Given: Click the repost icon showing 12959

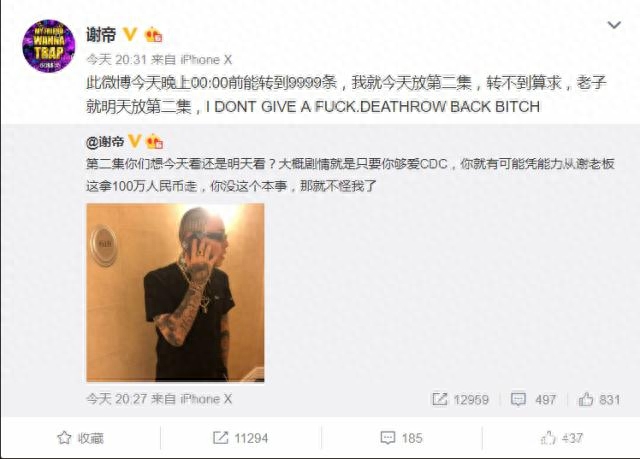Looking at the screenshot, I should coord(440,399).
